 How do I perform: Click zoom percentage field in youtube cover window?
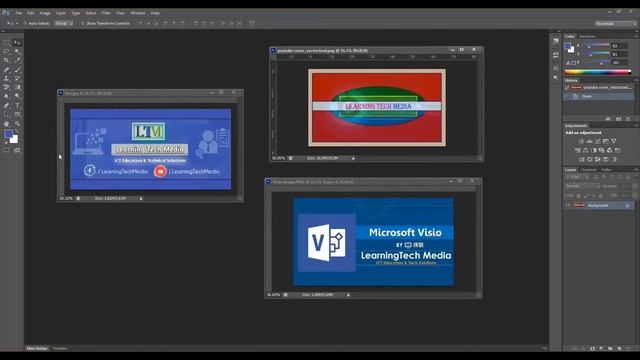click(278, 158)
